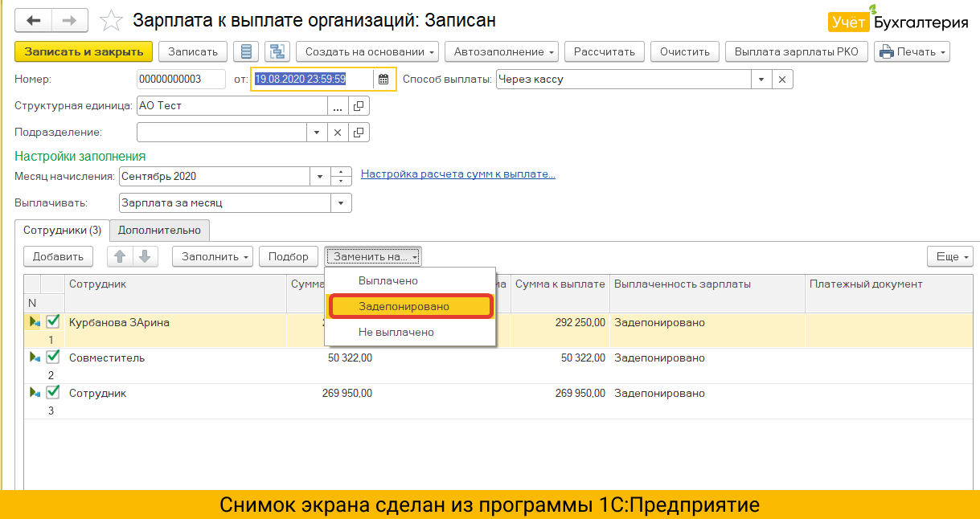Open Настройка расчета сумм к выплате link
The height and width of the screenshot is (519, 980).
[x=457, y=174]
